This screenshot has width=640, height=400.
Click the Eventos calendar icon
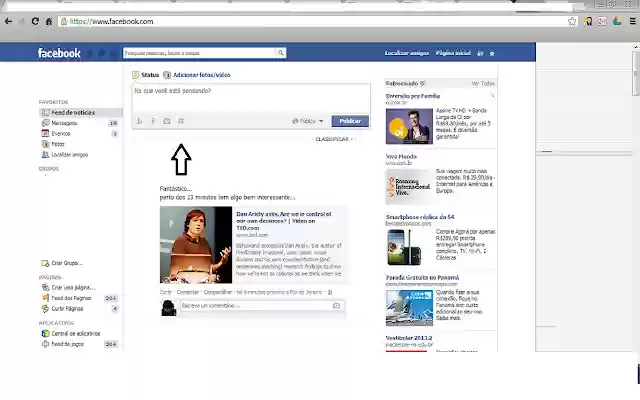[45, 133]
